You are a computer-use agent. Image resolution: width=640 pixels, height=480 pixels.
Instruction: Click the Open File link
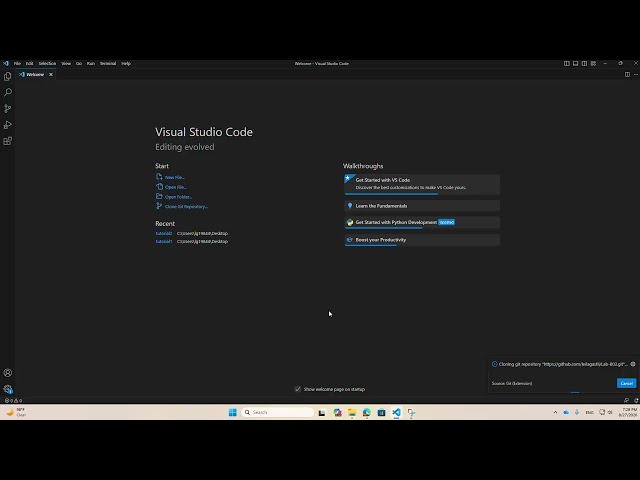point(171,187)
